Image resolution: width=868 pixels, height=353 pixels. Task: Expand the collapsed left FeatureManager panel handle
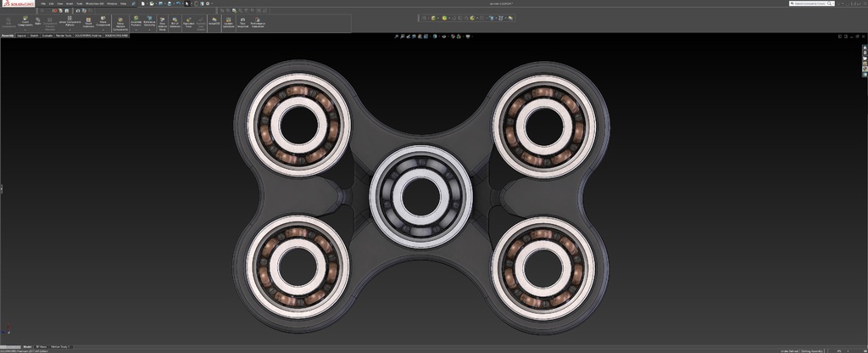tap(1, 189)
